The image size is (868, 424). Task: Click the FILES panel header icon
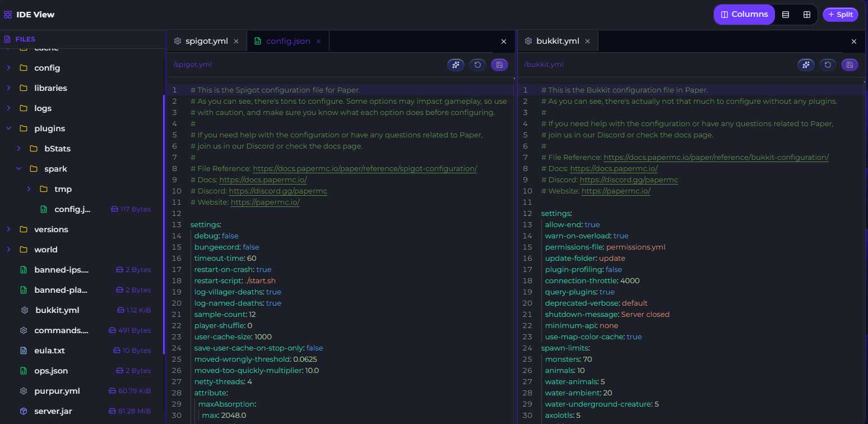point(7,39)
